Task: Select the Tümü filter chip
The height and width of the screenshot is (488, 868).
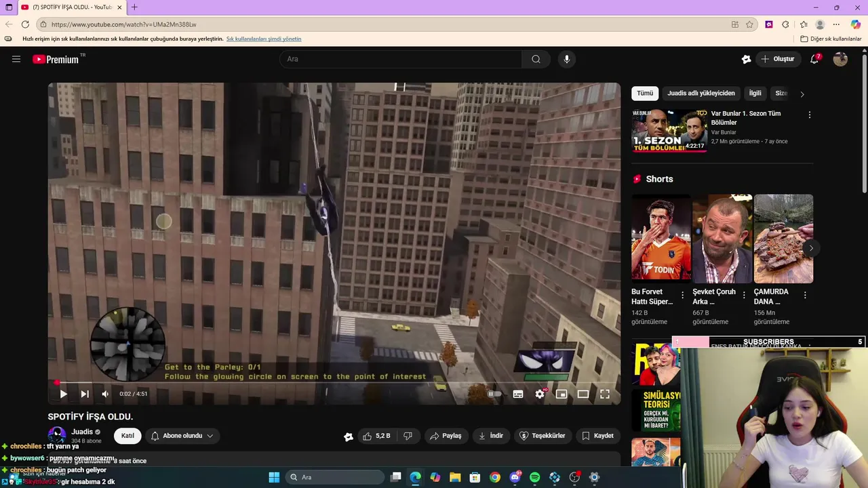Action: point(645,94)
